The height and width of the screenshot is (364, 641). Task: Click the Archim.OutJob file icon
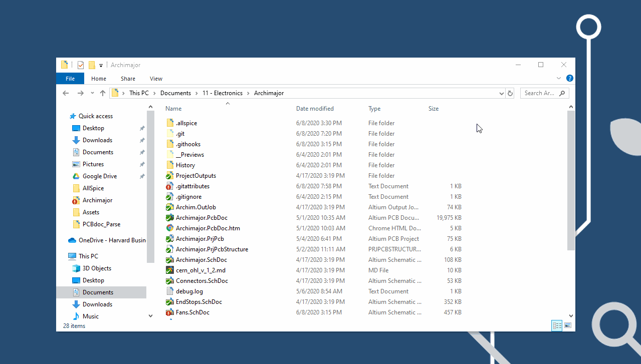point(170,207)
